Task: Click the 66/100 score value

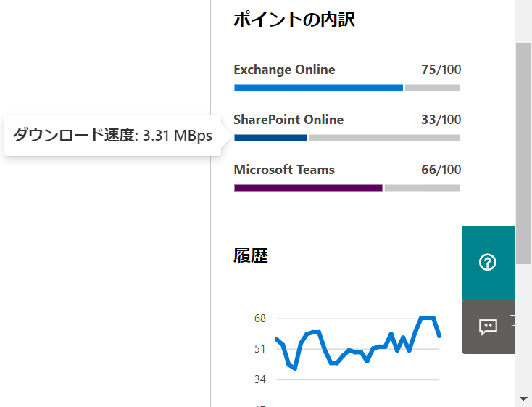Action: [x=441, y=170]
